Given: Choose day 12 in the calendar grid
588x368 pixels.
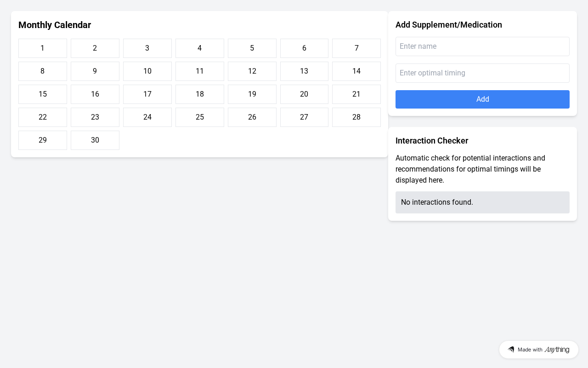Looking at the screenshot, I should pos(252,71).
